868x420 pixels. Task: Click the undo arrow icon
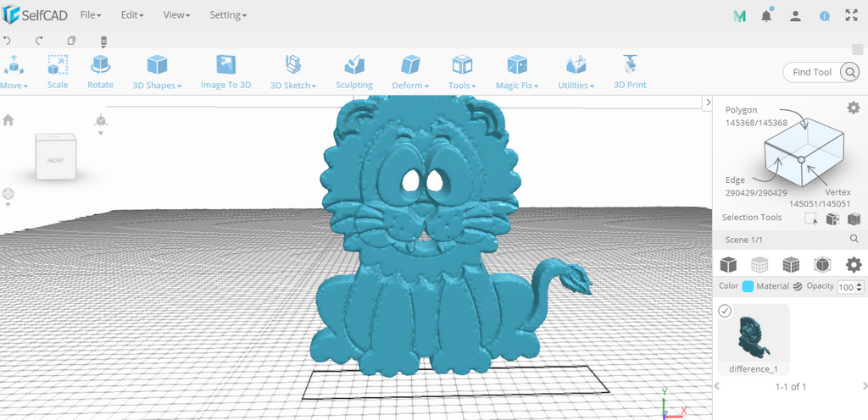(x=7, y=41)
